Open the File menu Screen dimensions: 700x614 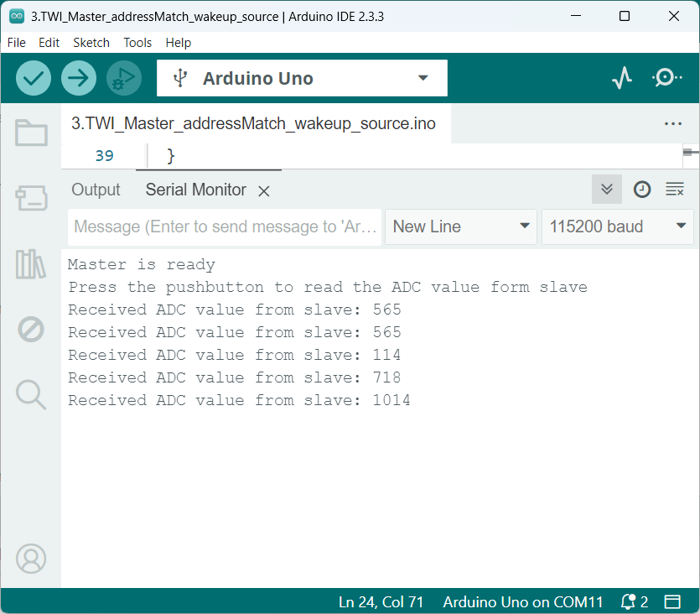tap(17, 43)
